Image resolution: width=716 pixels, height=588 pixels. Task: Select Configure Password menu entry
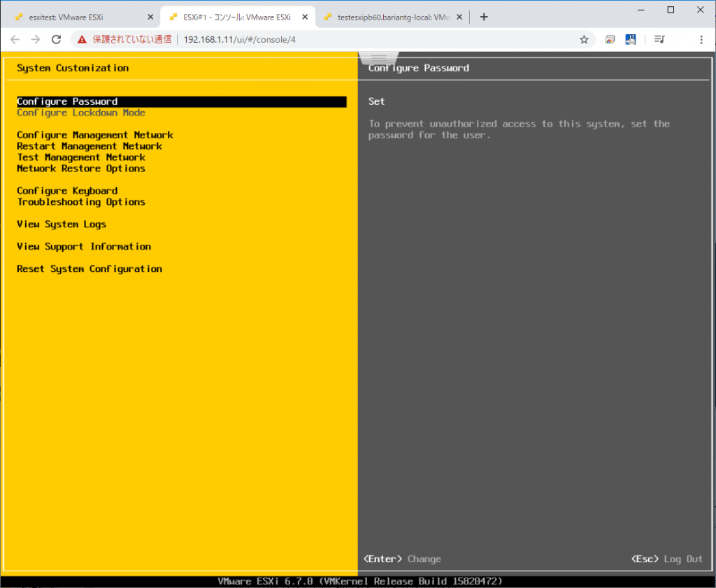[181, 101]
